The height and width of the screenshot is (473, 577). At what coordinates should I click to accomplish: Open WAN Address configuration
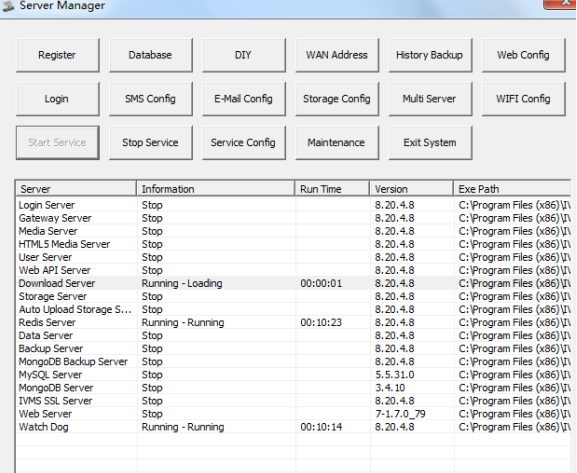(x=337, y=55)
